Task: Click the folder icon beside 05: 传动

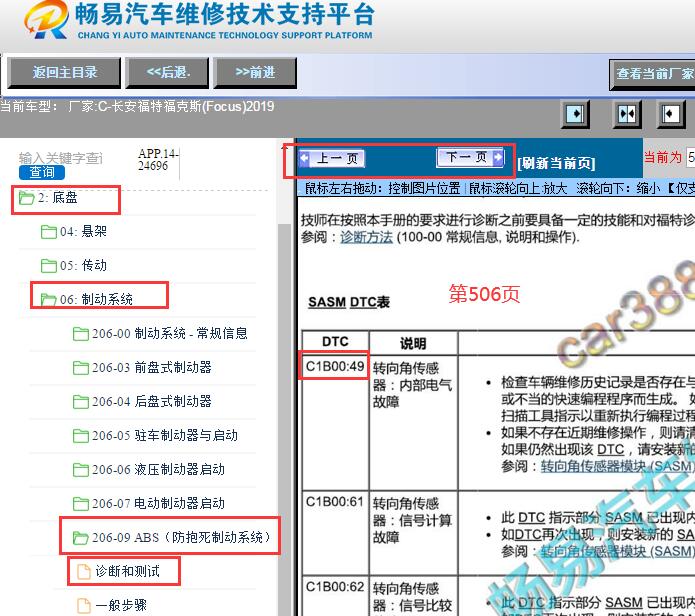Action: click(x=49, y=266)
